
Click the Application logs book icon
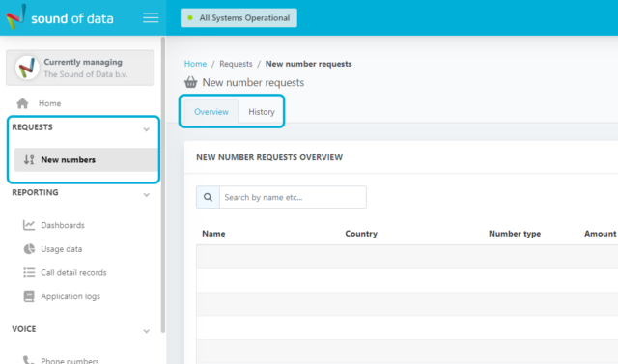coord(29,296)
